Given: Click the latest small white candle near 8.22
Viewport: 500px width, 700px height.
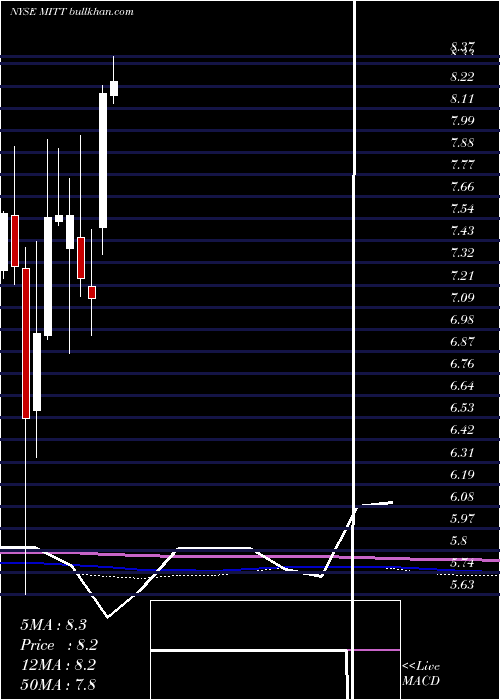Looking at the screenshot, I should (x=114, y=88).
